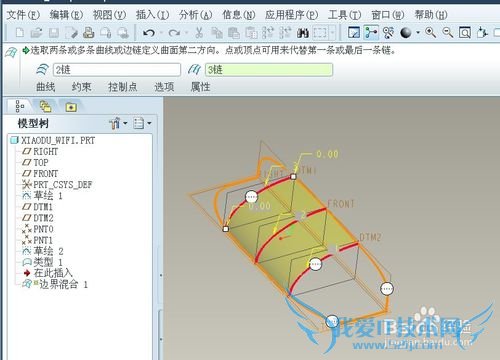Click the Find binoculars icon
This screenshot has width=500, height=360.
pyautogui.click(x=303, y=33)
